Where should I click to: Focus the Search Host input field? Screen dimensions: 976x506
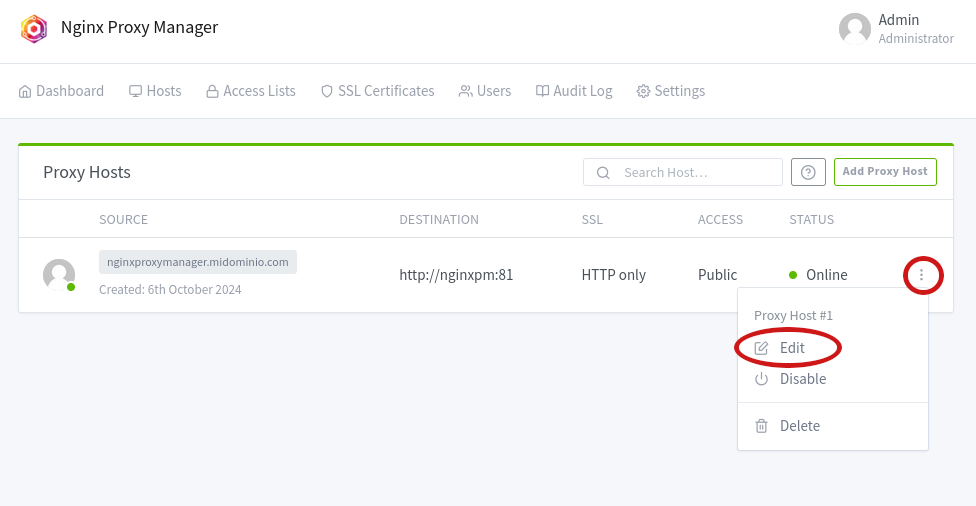[x=695, y=172]
